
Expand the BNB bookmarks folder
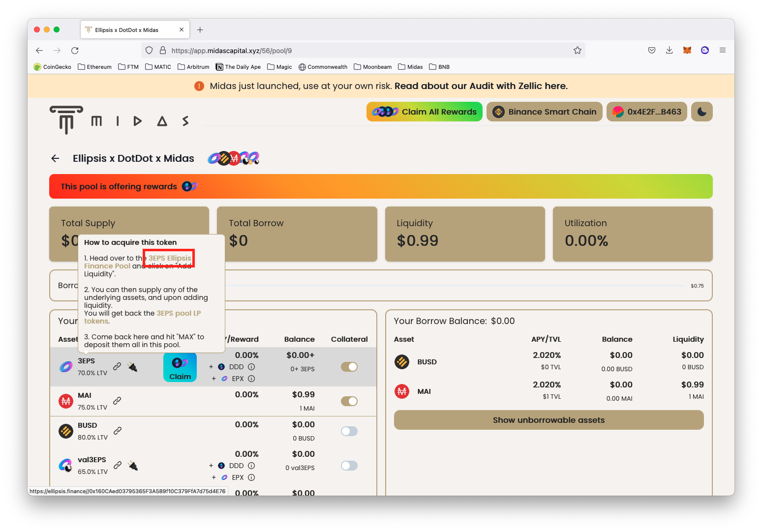click(439, 67)
